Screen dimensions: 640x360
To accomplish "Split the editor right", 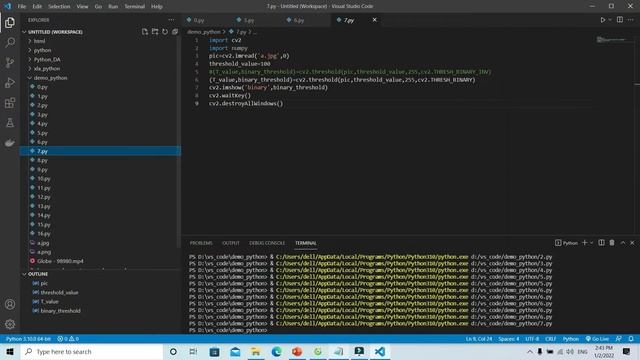I will [x=620, y=20].
